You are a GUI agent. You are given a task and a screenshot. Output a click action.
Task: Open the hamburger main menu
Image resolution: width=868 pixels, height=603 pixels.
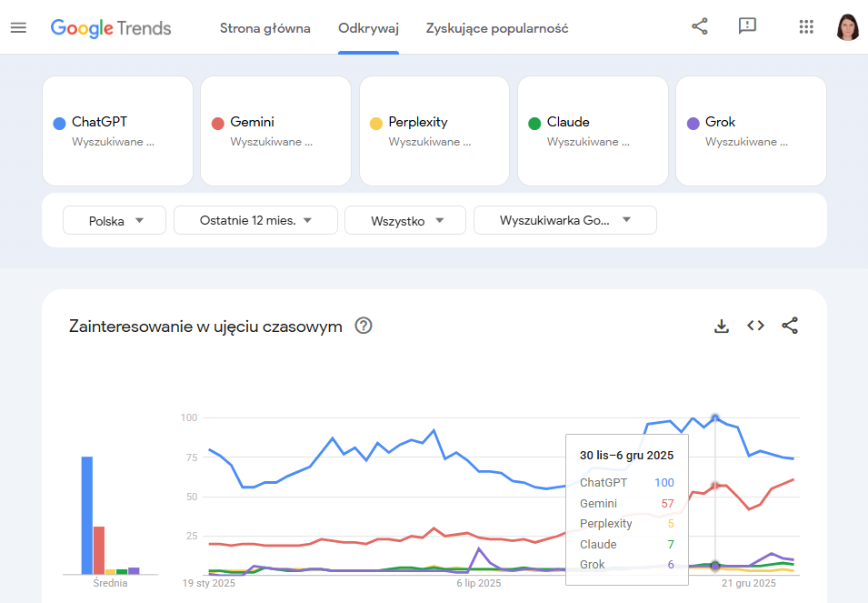click(x=18, y=27)
